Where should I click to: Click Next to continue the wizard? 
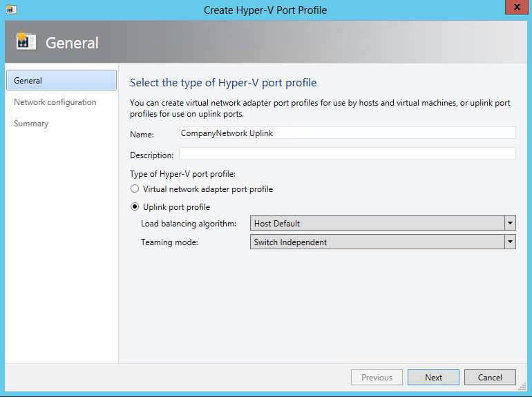click(x=433, y=378)
